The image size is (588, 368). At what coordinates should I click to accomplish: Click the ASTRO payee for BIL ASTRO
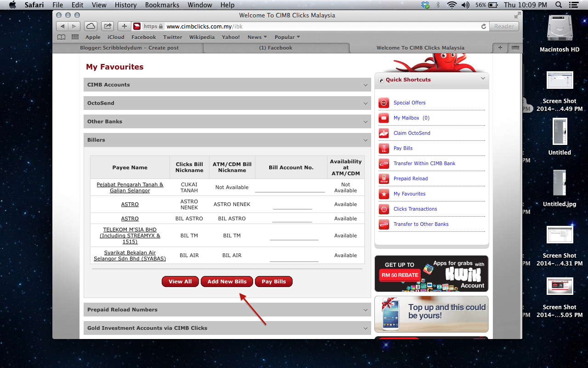pos(130,218)
